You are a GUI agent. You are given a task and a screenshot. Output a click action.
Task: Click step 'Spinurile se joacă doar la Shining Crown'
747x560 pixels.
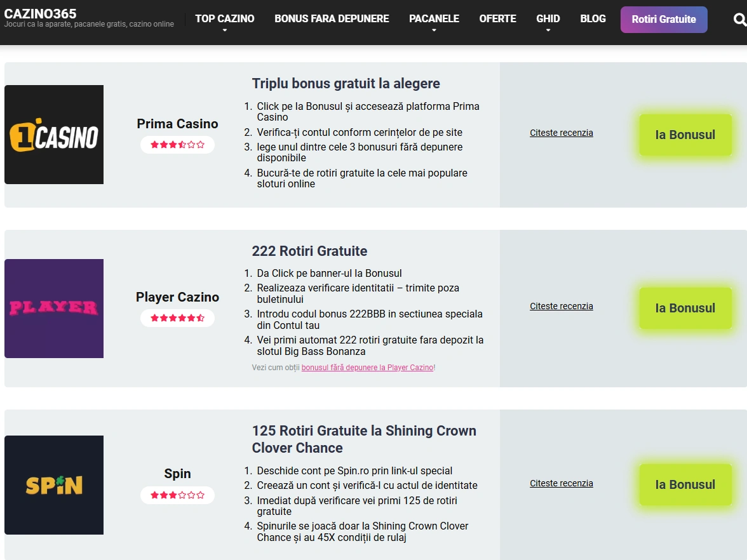click(x=363, y=531)
